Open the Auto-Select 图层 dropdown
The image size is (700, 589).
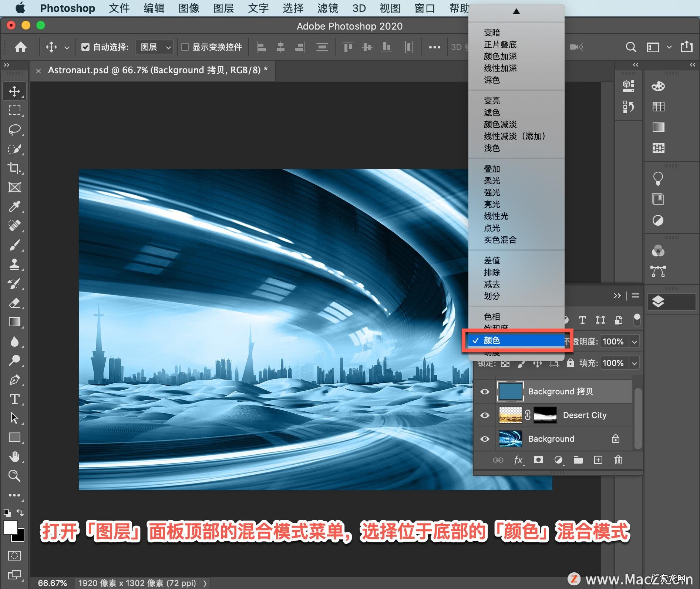[x=155, y=47]
